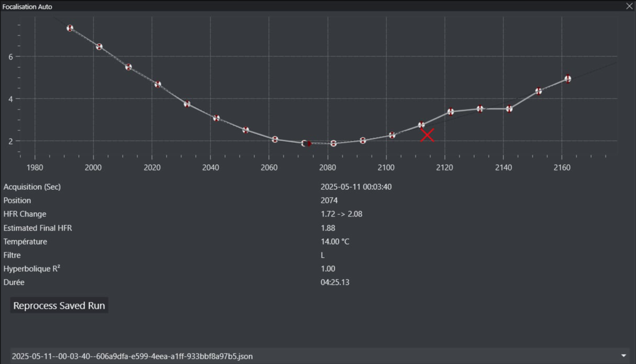Click the x-axis tick label '2000'
The width and height of the screenshot is (636, 364).
[x=93, y=167]
